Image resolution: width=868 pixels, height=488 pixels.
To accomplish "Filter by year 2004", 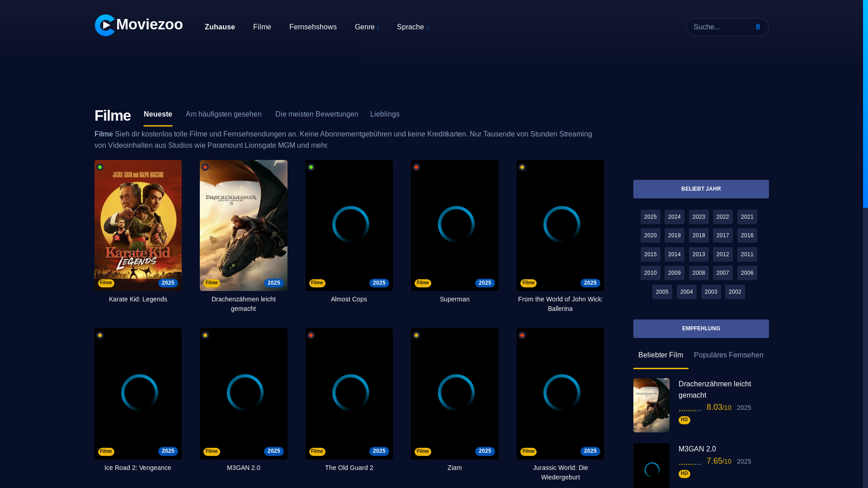I will [x=686, y=292].
